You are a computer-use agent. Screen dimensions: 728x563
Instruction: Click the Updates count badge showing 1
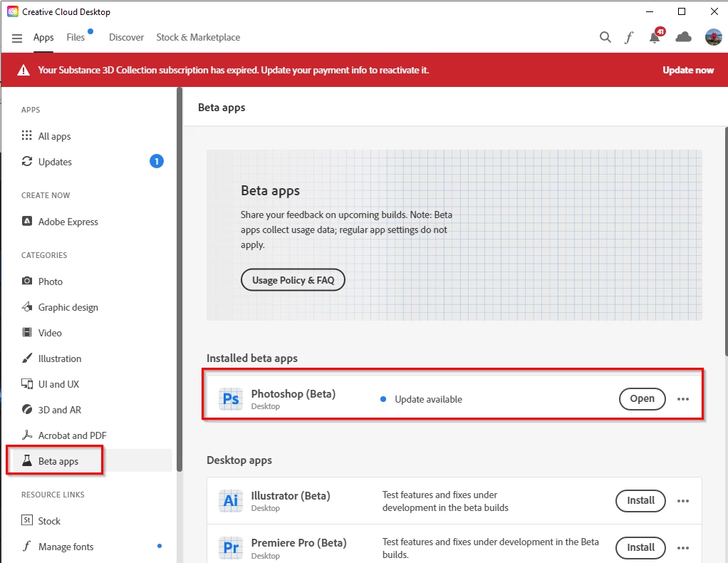click(157, 161)
